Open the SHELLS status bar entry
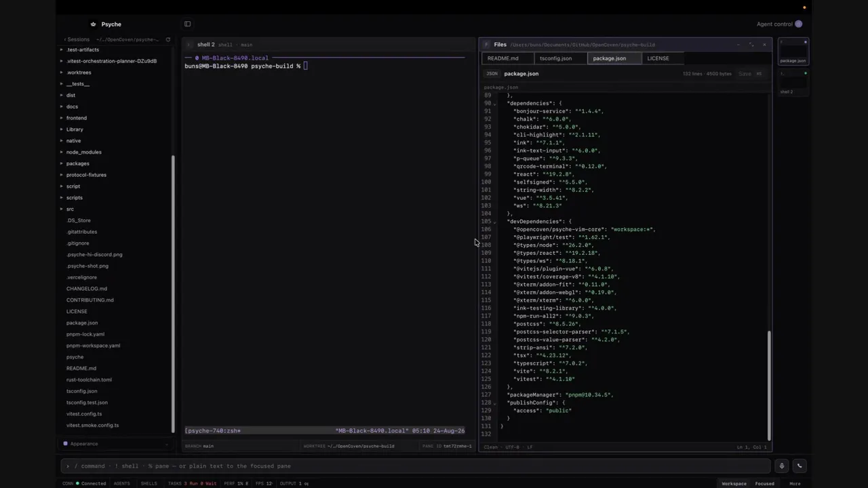 click(x=149, y=483)
